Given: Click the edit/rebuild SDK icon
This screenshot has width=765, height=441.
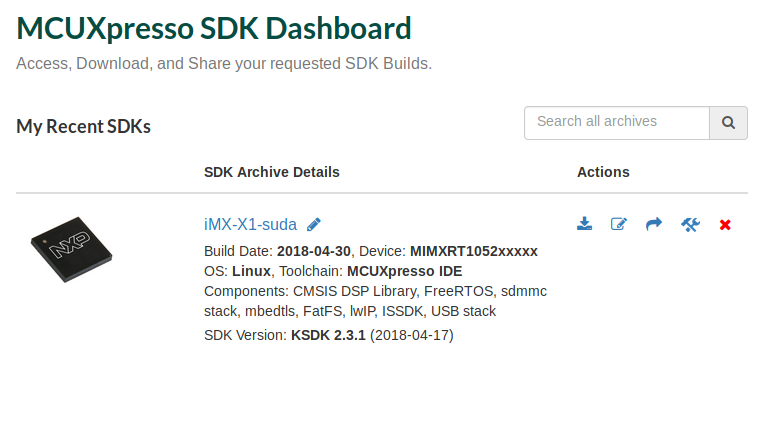Looking at the screenshot, I should coord(619,224).
